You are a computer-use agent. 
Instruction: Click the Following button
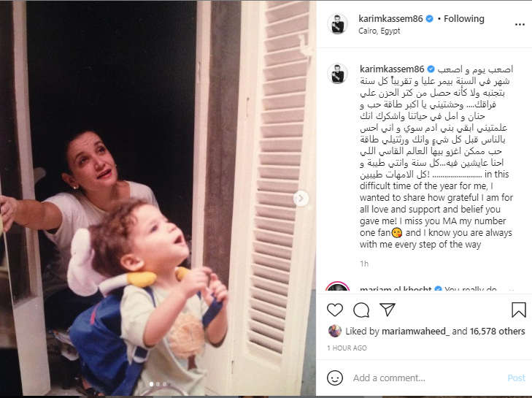(464, 19)
